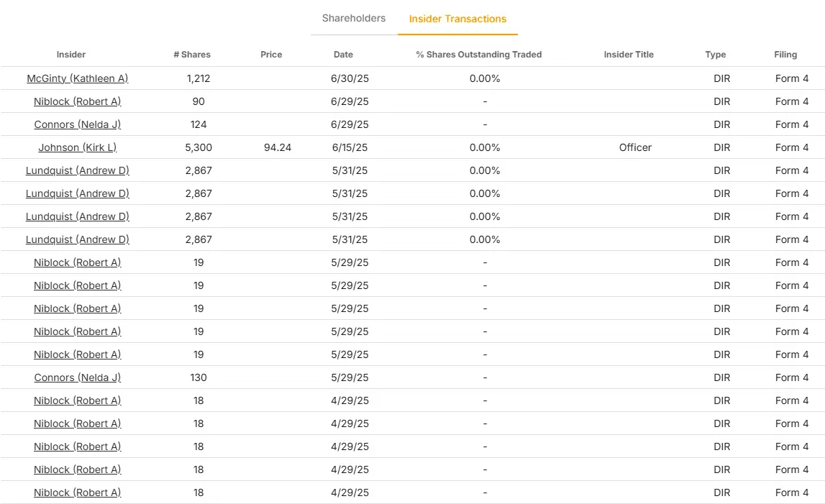
Task: Select the 130 shares cell
Action: pyautogui.click(x=199, y=377)
